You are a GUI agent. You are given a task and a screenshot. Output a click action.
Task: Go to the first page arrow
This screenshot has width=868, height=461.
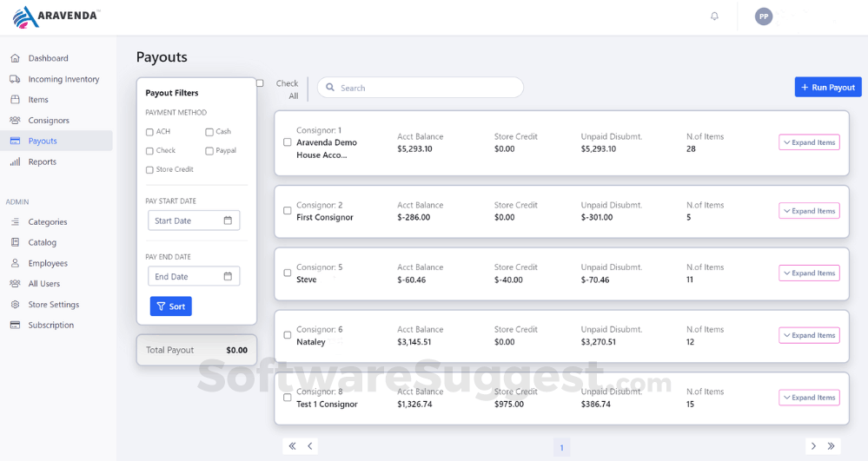tap(292, 446)
